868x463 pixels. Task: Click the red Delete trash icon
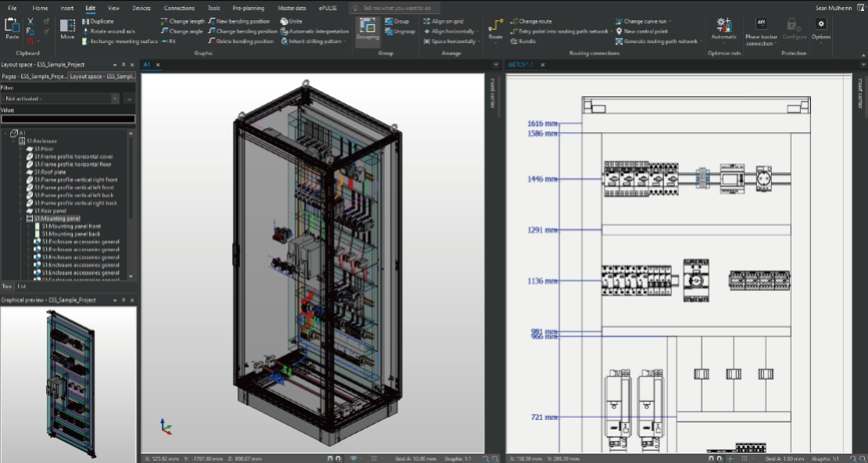coord(30,41)
